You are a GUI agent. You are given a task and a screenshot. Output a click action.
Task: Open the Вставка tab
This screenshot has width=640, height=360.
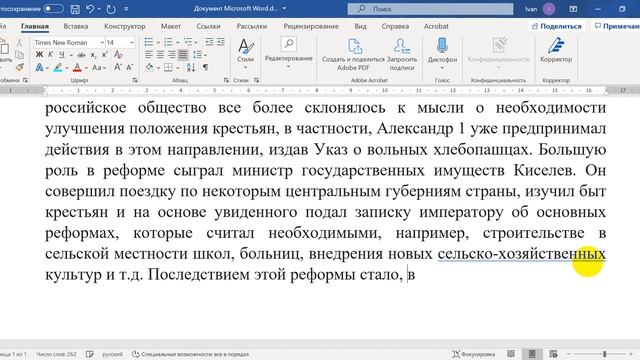pyautogui.click(x=76, y=26)
